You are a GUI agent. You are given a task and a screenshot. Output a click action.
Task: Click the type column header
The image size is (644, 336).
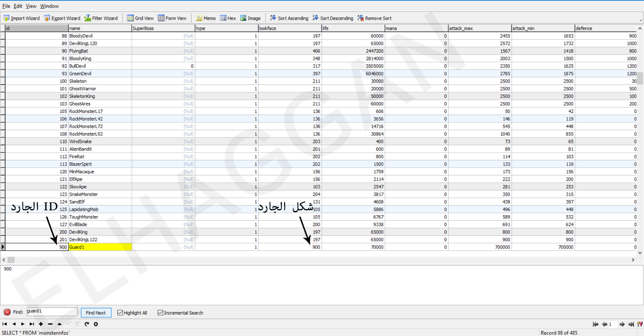coord(227,28)
